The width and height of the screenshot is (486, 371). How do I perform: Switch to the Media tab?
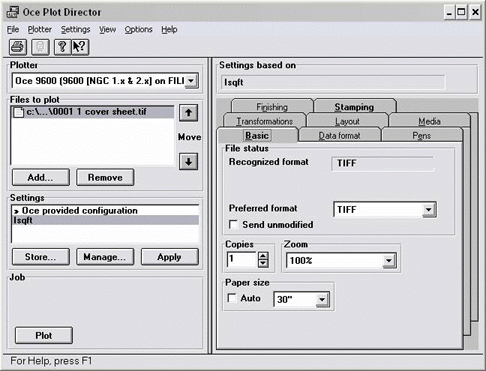[429, 121]
